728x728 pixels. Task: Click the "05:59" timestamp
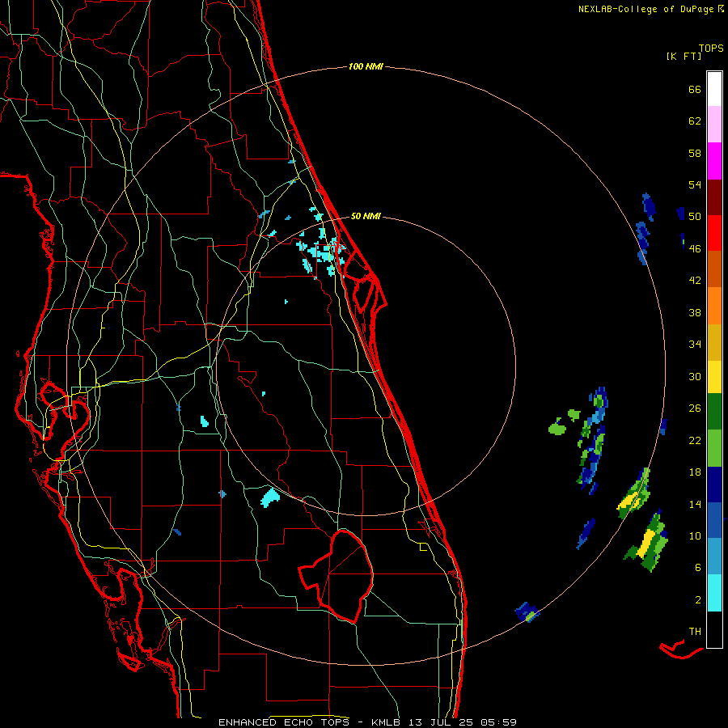tap(498, 722)
